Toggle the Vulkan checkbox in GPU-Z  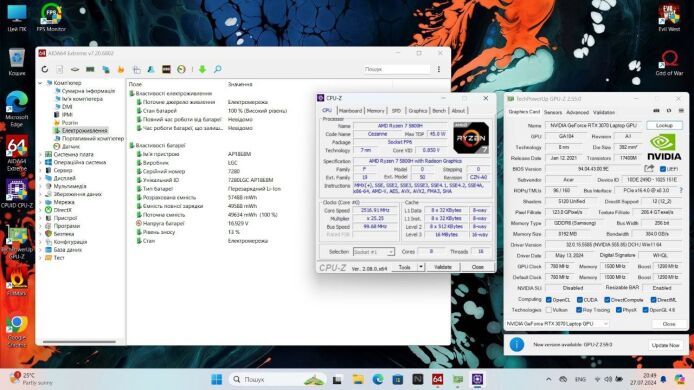(x=549, y=310)
